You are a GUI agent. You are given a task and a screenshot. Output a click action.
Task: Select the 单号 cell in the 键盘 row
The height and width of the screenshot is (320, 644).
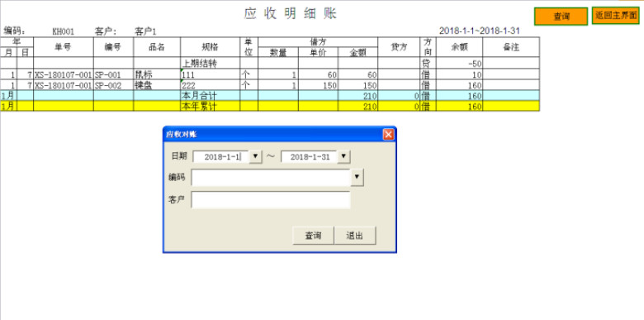pos(64,85)
